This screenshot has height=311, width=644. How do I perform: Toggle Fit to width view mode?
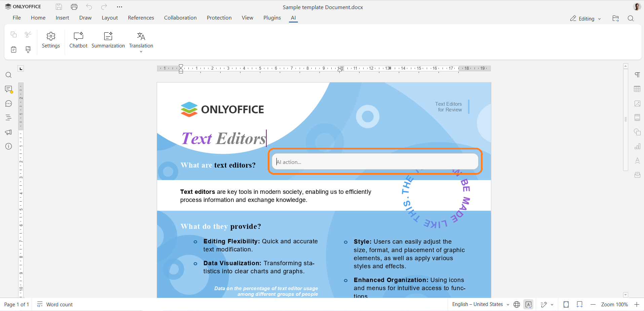click(x=579, y=304)
